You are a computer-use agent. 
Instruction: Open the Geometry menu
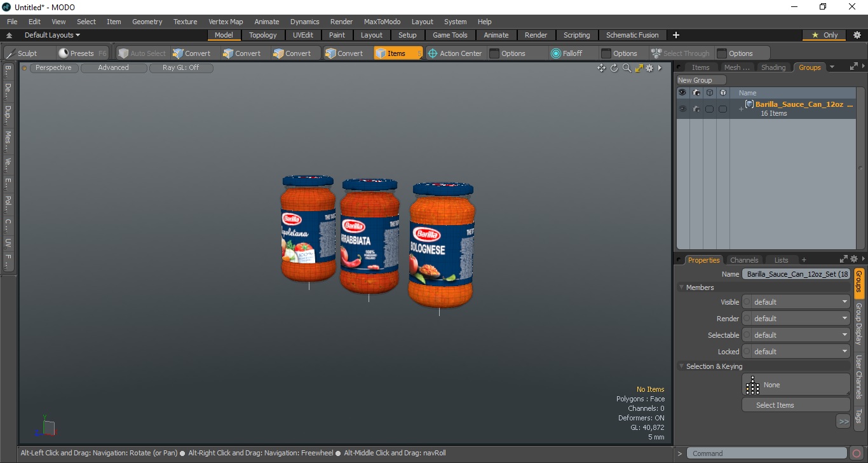(147, 22)
